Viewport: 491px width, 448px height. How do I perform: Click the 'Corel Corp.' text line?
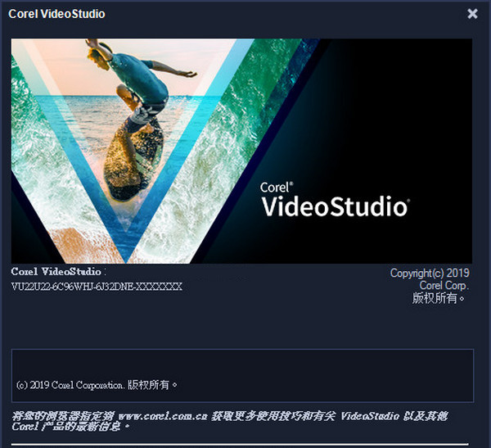pos(444,285)
